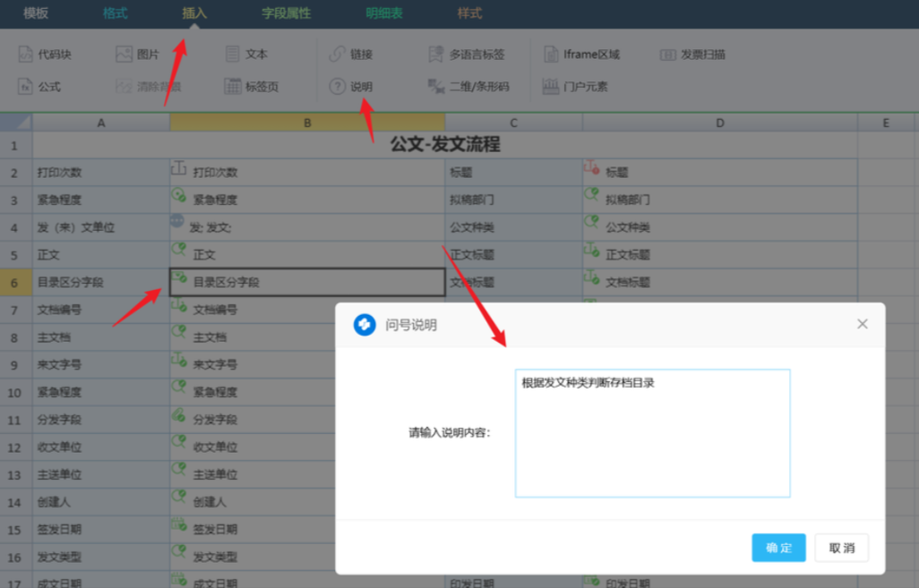This screenshot has height=588, width=919.
Task: Close the 问号说明 dialog
Action: 863,324
